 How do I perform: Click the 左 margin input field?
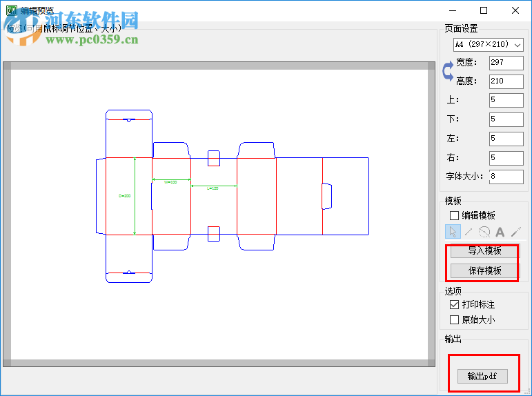506,139
